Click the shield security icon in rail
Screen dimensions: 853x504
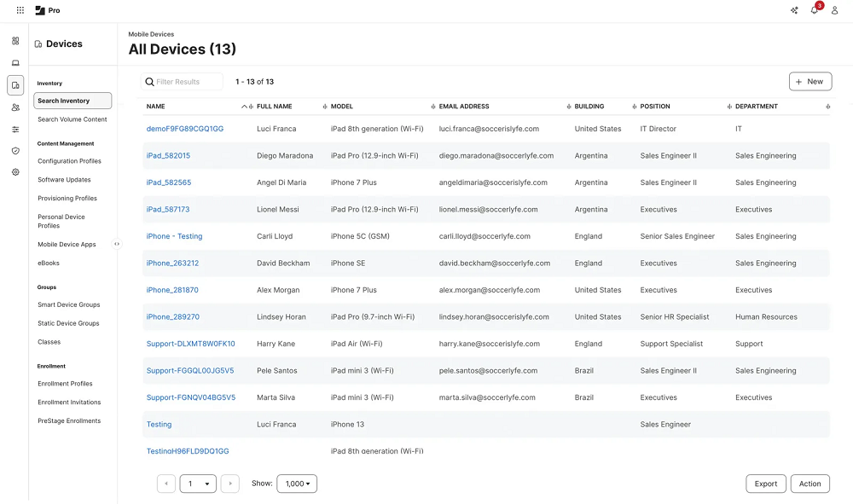pyautogui.click(x=15, y=151)
